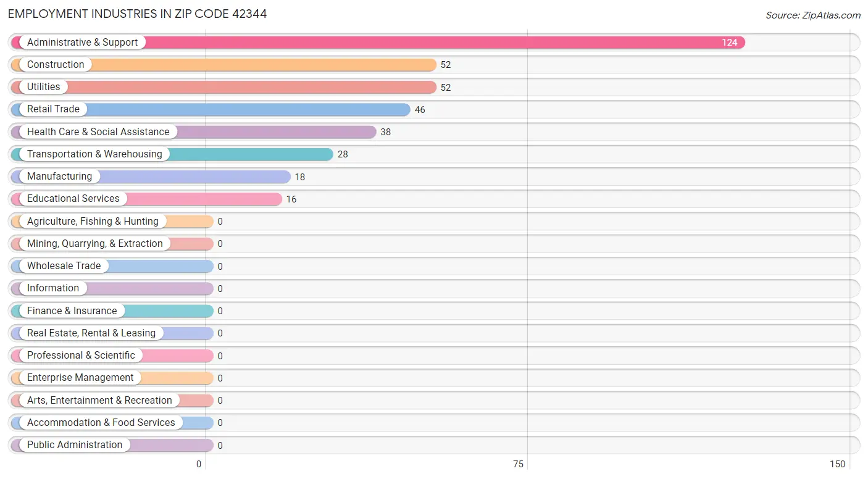Select the Information row label
Screen dimensions: 868x479
click(x=53, y=288)
